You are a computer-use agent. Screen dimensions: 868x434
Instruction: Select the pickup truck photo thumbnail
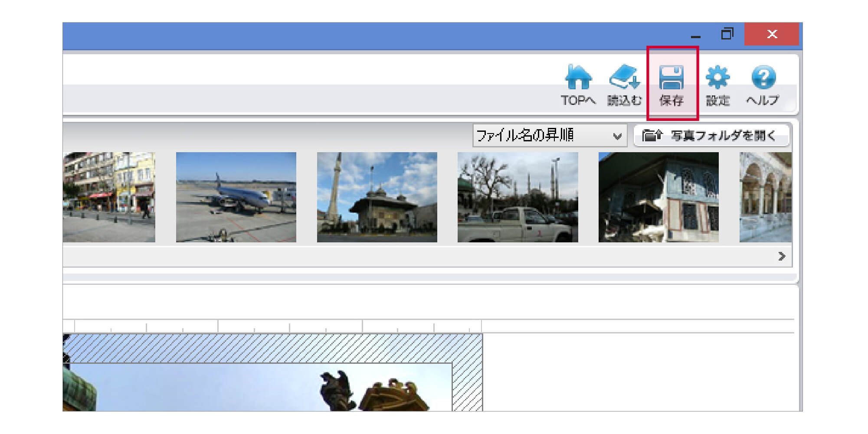pos(518,197)
